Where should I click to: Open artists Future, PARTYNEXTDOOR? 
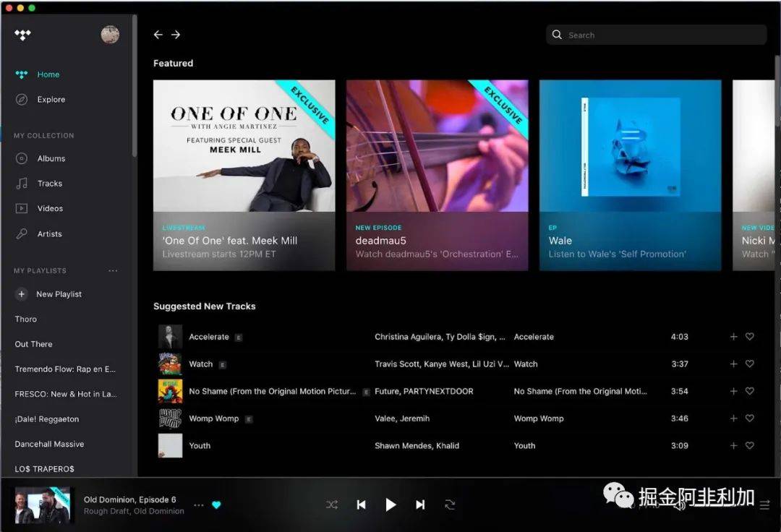click(x=424, y=391)
